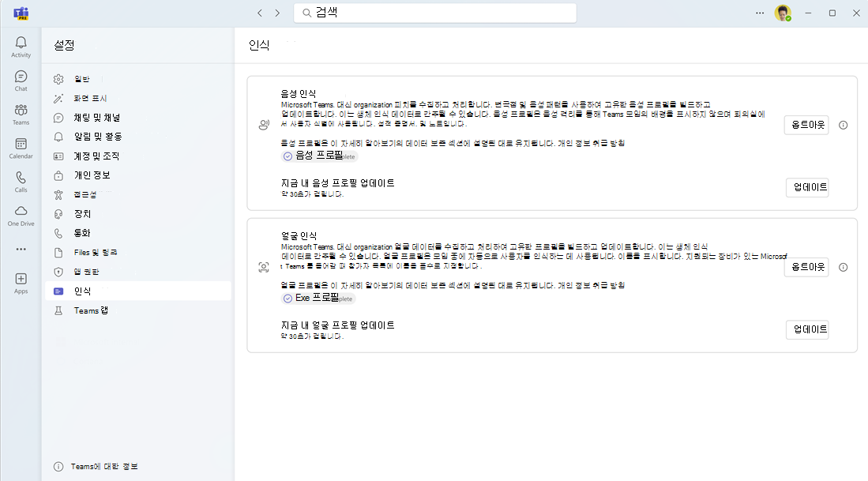
Task: Select 알림 및 활동 settings category
Action: pos(138,137)
